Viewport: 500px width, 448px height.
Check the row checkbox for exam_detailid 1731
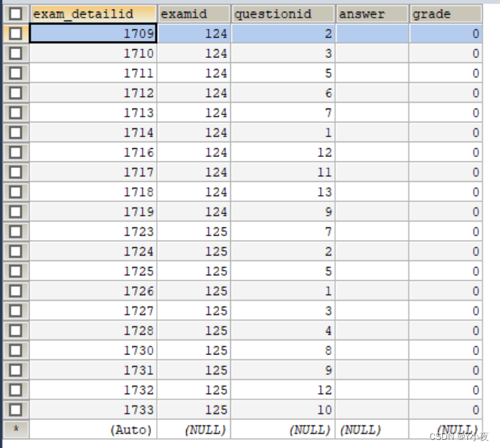pos(15,370)
